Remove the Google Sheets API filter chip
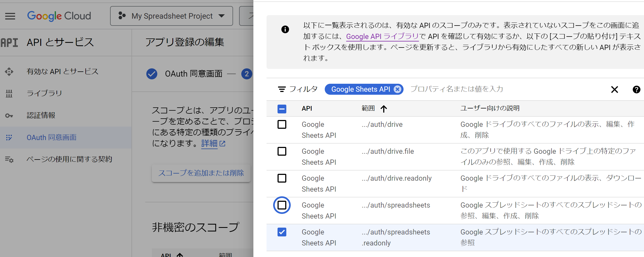Viewport: 644px width, 257px height. click(397, 89)
